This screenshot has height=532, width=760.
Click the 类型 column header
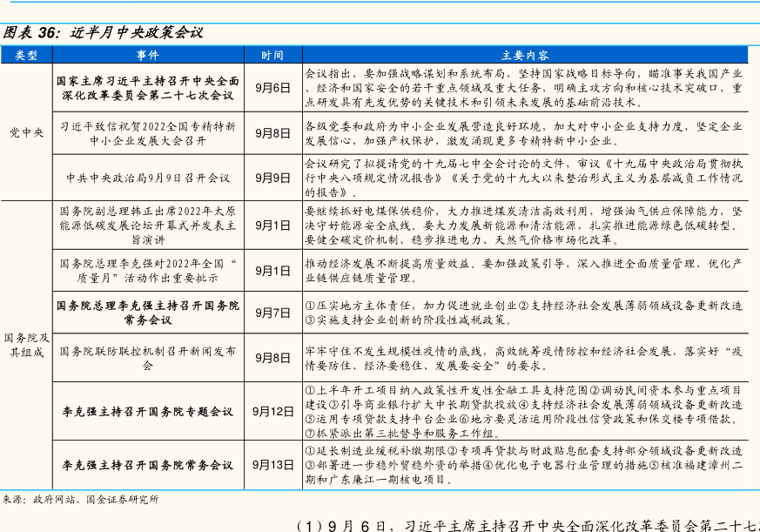point(26,55)
